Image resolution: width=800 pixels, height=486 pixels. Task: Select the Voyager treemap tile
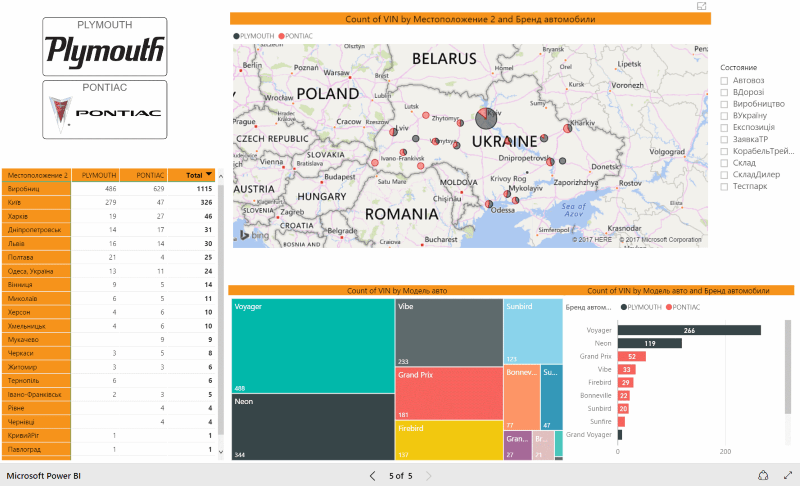[313, 346]
